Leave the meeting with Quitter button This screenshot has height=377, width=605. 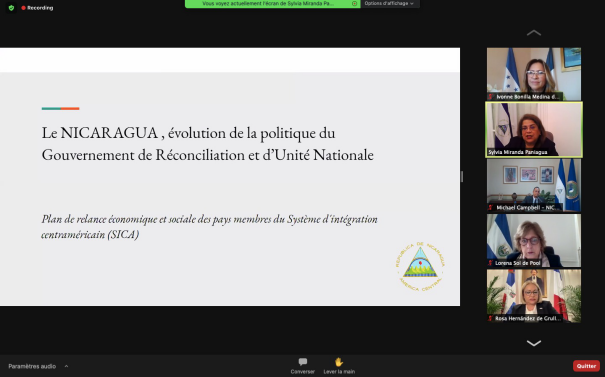coord(586,366)
